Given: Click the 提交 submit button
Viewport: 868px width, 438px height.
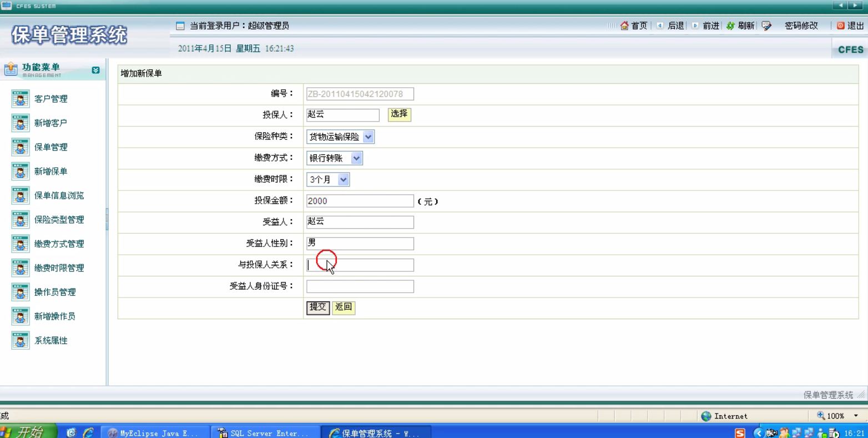Looking at the screenshot, I should click(x=318, y=308).
